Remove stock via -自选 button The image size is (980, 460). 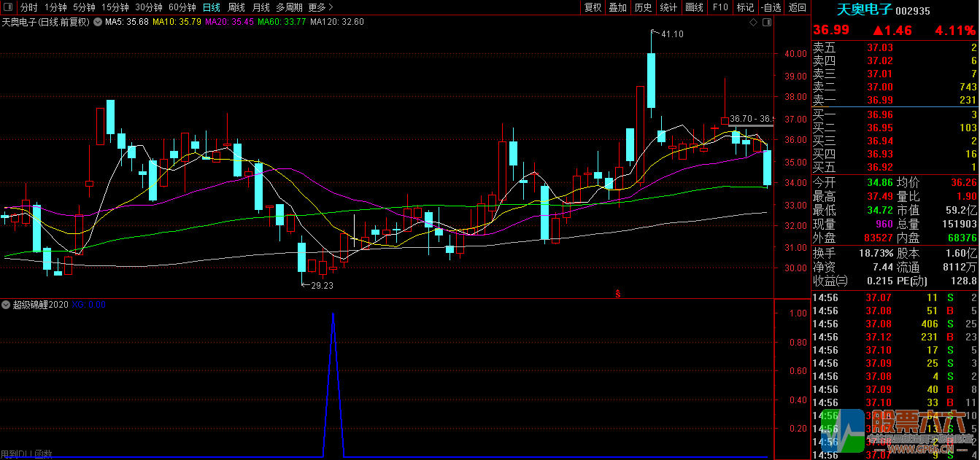click(771, 7)
